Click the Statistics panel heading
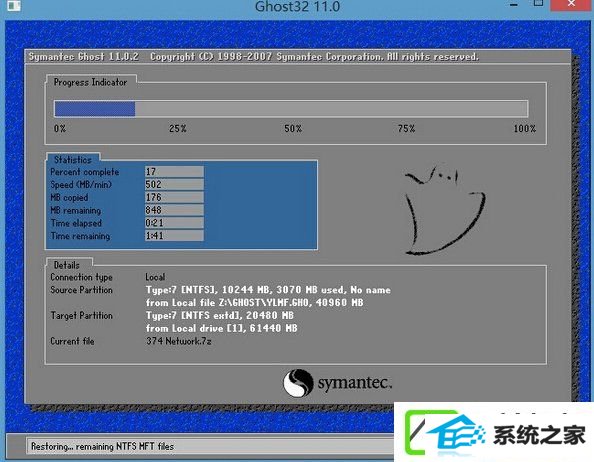The image size is (594, 462). coord(73,159)
